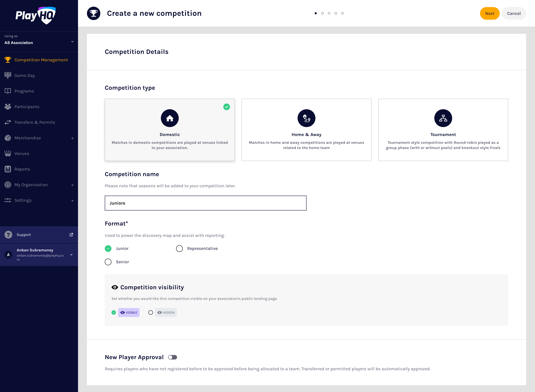Click the Juniors competition name field
This screenshot has width=535, height=392.
(205, 203)
